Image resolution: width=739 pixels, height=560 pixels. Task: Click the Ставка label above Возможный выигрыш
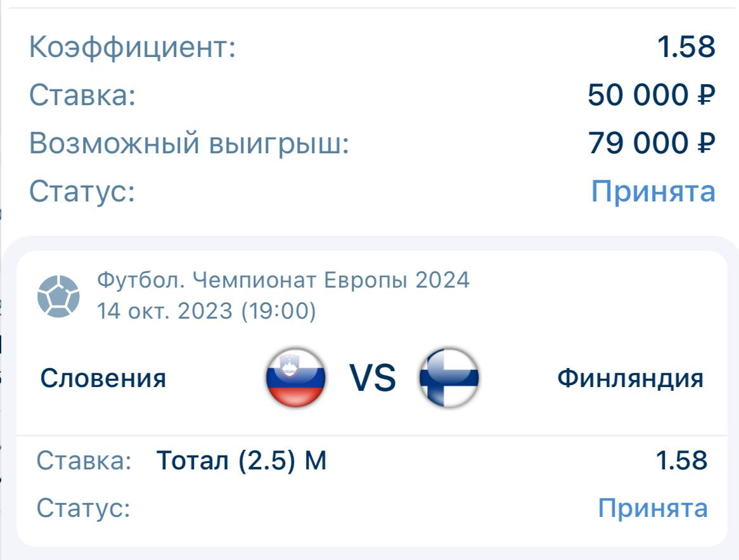[x=83, y=96]
